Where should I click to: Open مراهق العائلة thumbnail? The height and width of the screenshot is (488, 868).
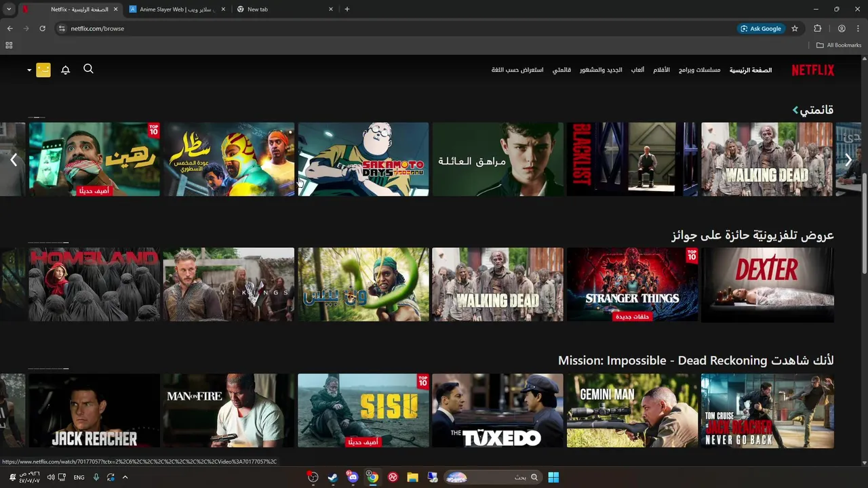[x=498, y=159]
